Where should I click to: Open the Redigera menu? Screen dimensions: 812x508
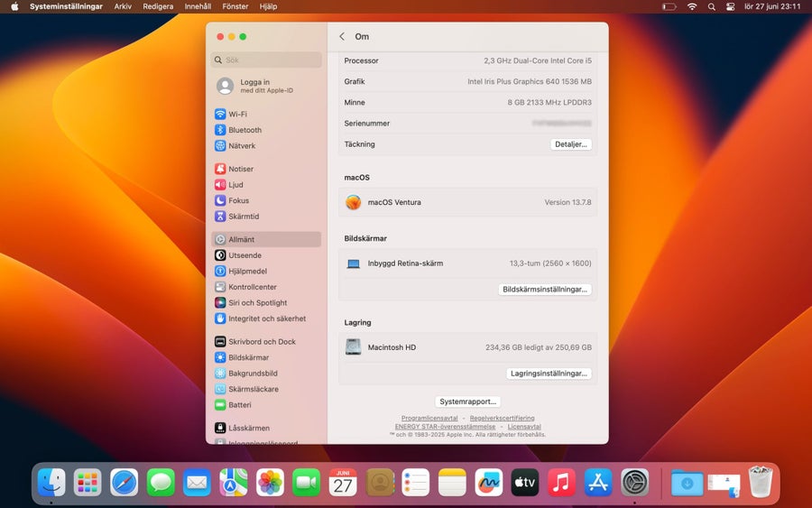(x=158, y=6)
